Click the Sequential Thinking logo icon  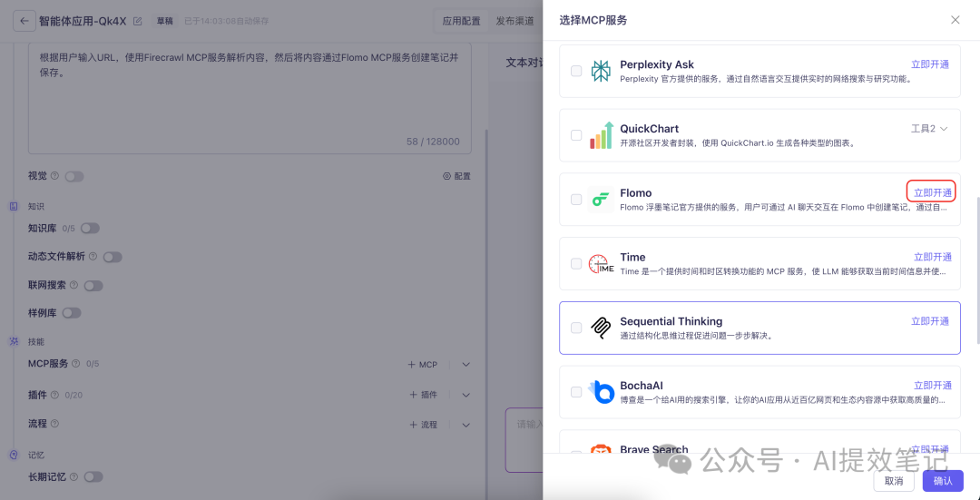click(x=601, y=328)
